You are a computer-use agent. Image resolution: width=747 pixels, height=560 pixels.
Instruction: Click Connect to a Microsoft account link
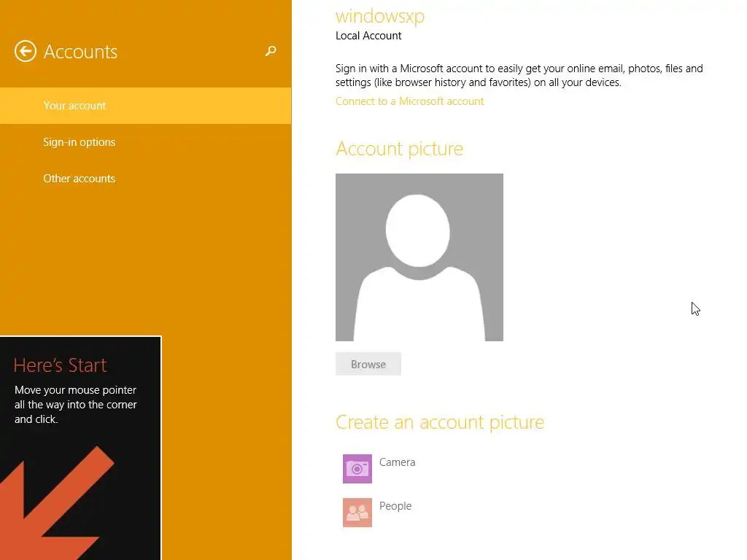coord(410,101)
